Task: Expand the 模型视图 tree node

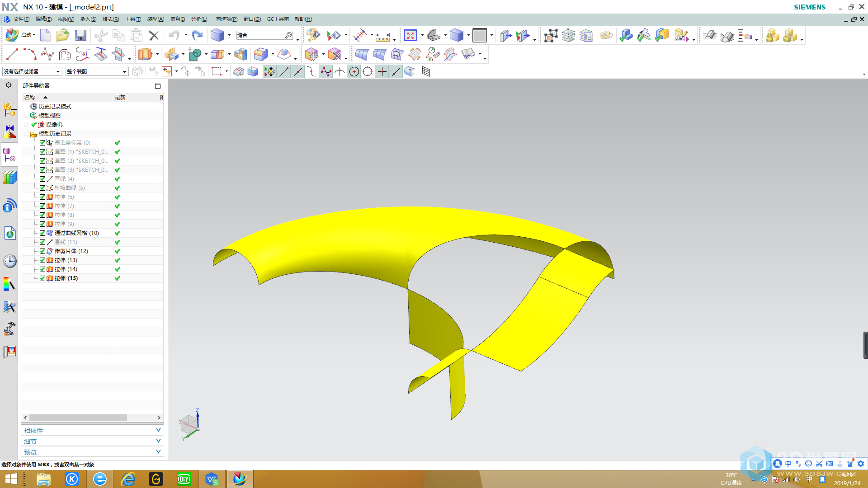Action: (x=26, y=116)
